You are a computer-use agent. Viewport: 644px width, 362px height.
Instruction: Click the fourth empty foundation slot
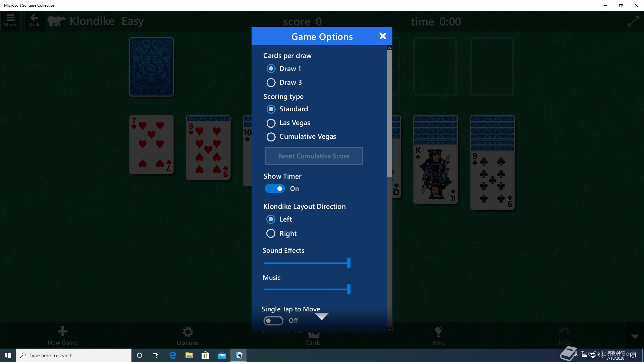point(492,66)
